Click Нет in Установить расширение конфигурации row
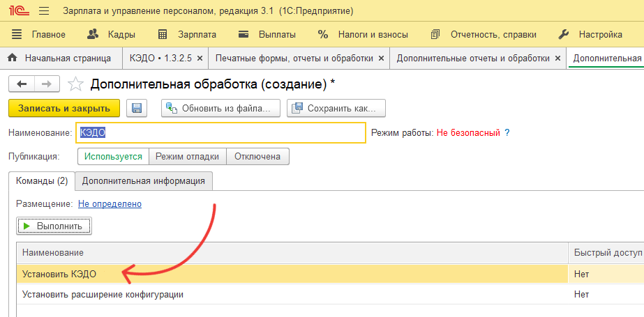Screen dimensions: 644x317 pos(582,295)
